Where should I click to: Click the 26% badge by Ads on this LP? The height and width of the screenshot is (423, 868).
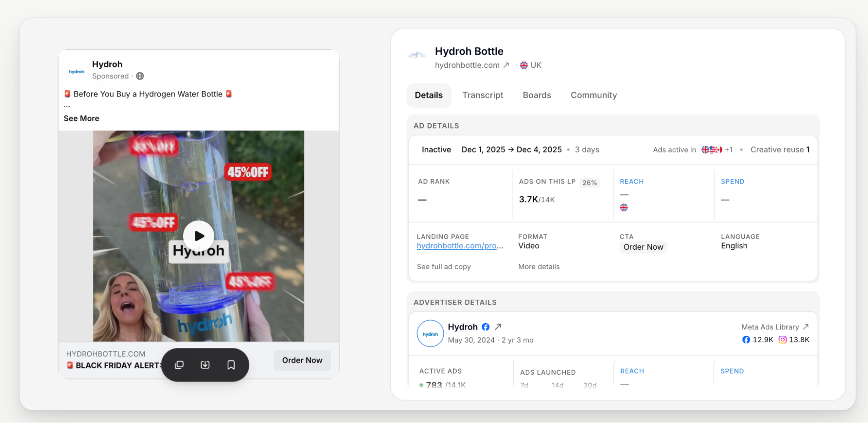click(590, 183)
